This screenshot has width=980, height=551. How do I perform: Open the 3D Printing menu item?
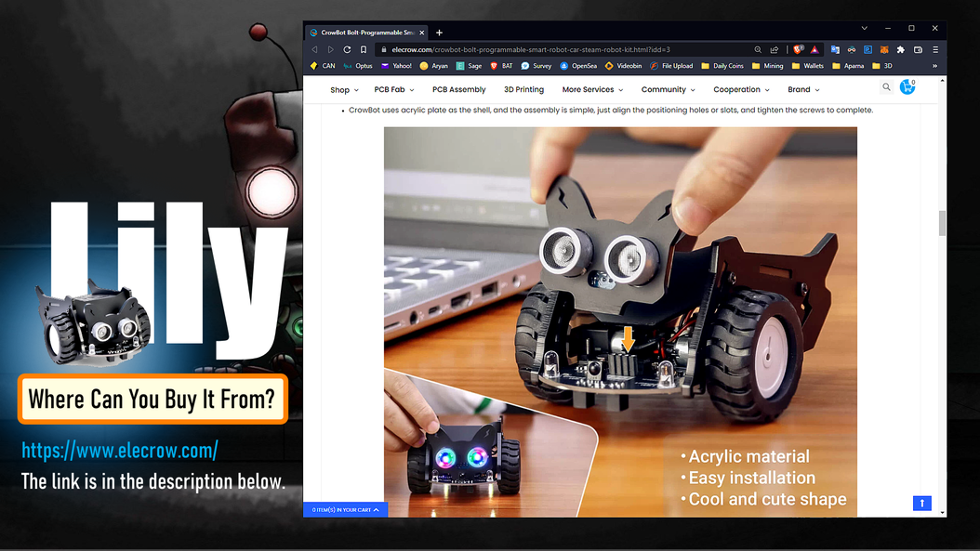(523, 90)
